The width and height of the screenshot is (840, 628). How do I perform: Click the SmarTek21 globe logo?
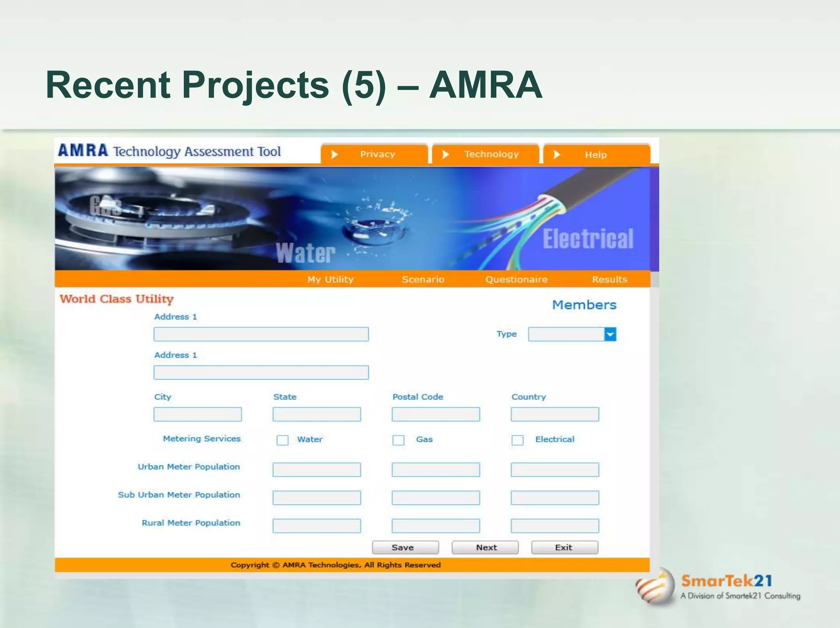pyautogui.click(x=655, y=587)
